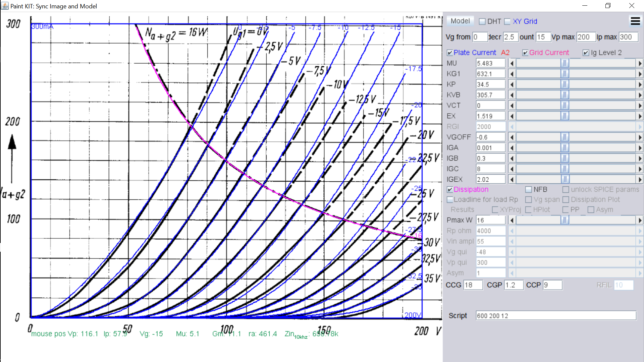The height and width of the screenshot is (362, 644).
Task: Click the Paint KIT Java title icon
Action: (5, 6)
